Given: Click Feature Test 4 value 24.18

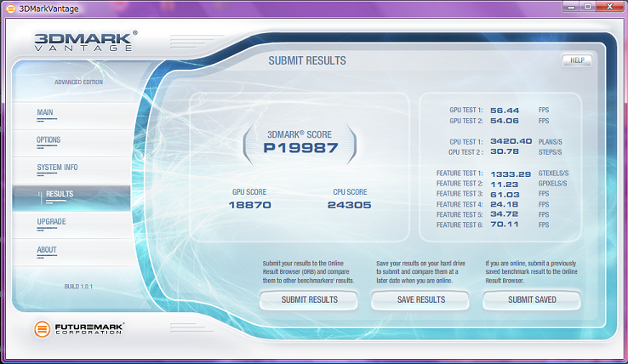Looking at the screenshot, I should (x=505, y=204).
